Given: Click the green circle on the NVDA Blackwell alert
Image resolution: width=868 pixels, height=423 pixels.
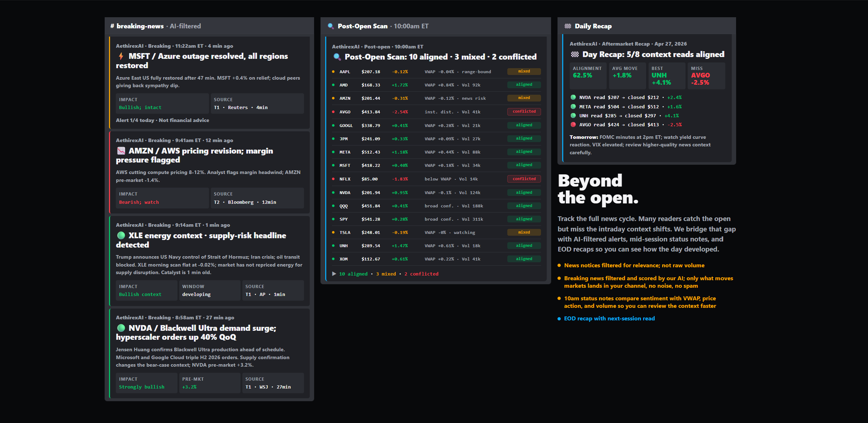Looking at the screenshot, I should 121,328.
